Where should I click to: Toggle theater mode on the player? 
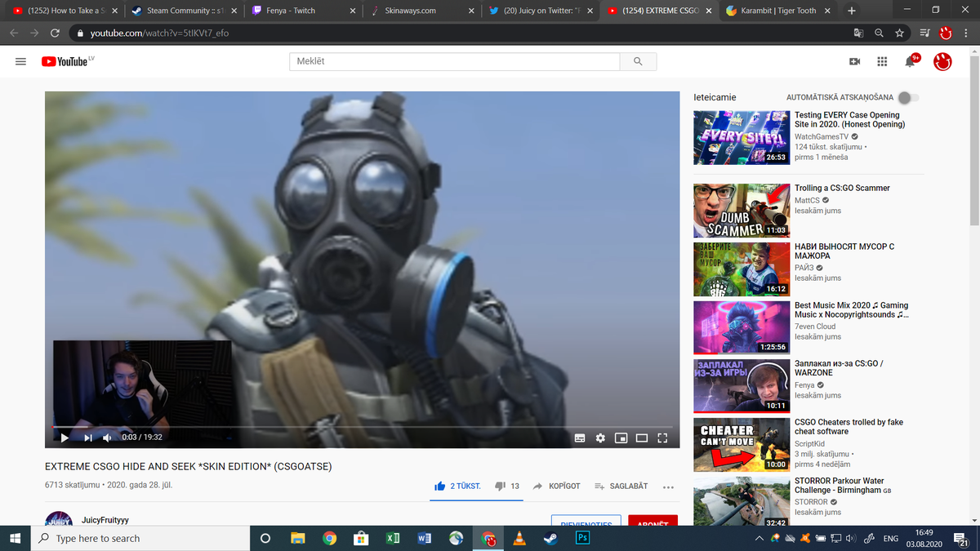point(642,438)
